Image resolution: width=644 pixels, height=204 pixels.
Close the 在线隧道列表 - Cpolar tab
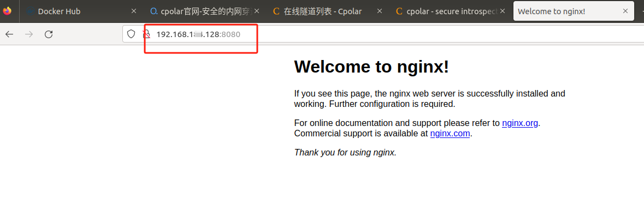pos(380,11)
